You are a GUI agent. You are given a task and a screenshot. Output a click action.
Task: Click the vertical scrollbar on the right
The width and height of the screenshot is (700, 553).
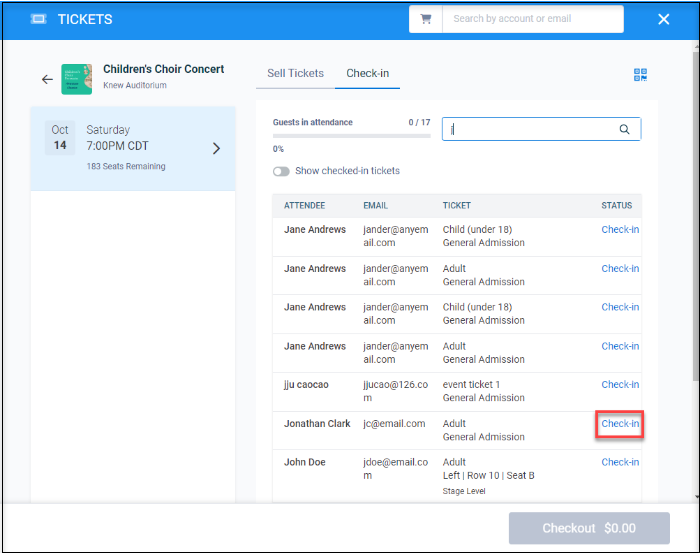[696, 214]
